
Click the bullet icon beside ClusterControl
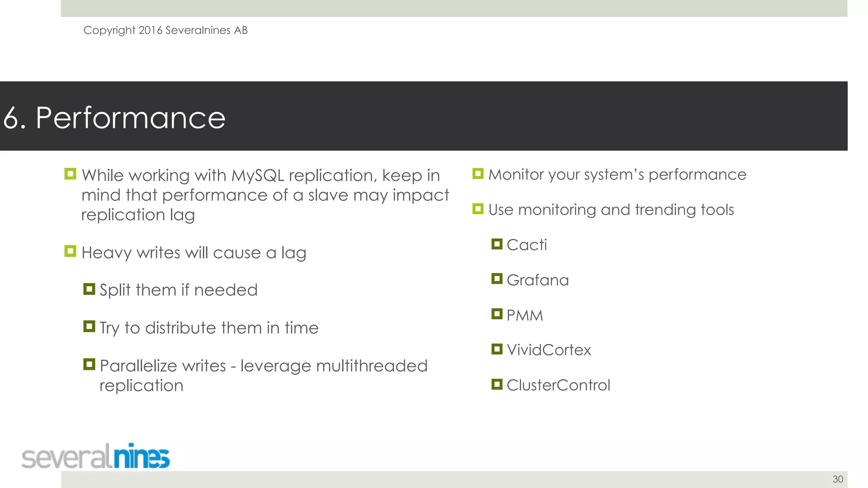pyautogui.click(x=497, y=384)
